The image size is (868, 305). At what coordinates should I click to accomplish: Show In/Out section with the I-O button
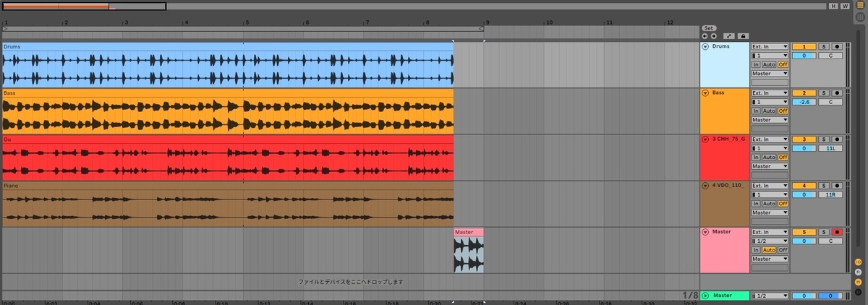point(859,264)
